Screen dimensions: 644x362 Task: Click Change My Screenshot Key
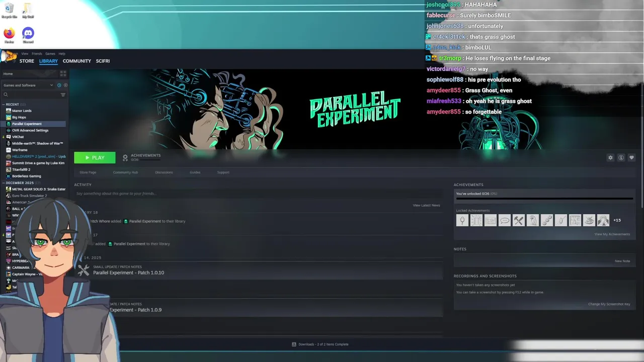(609, 304)
